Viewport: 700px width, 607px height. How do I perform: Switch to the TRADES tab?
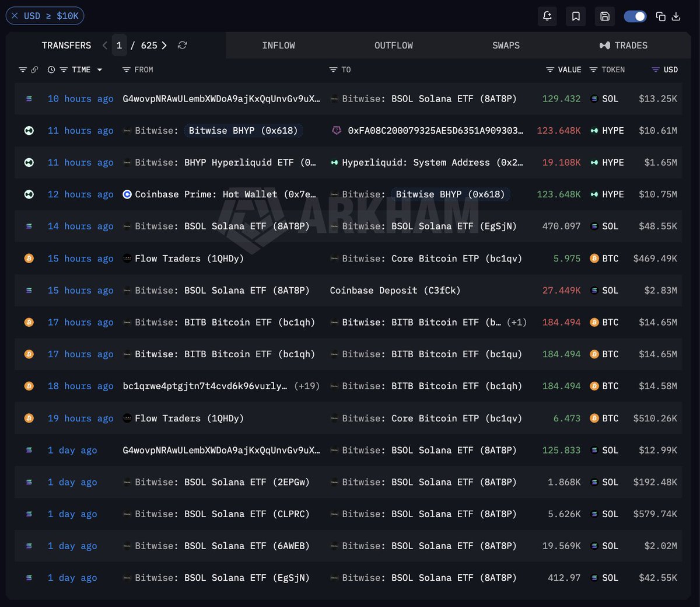click(x=624, y=46)
